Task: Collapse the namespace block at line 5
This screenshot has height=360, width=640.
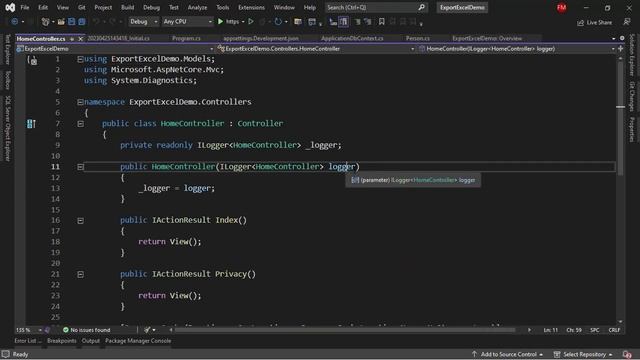Action: tap(80, 102)
